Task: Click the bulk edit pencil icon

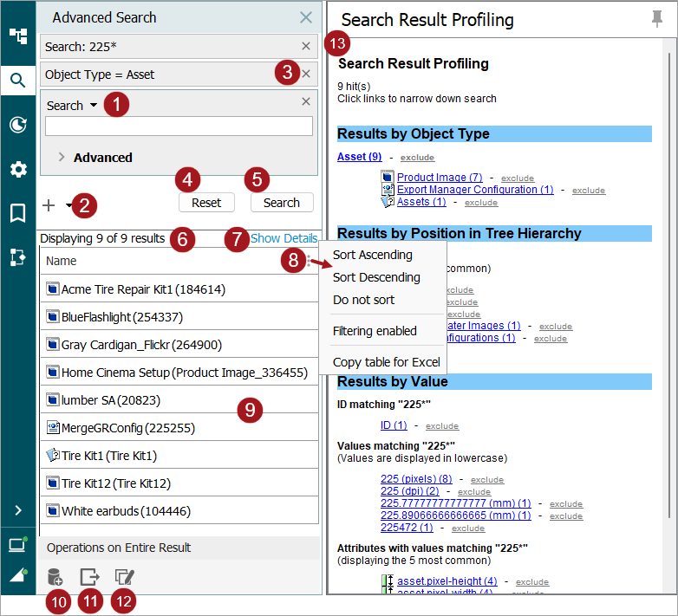Action: [125, 577]
